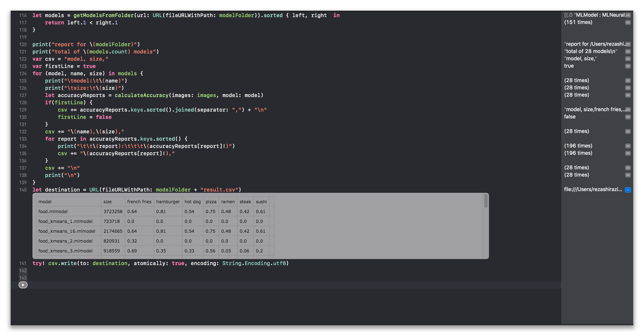Click the playground run button below line 143

(x=23, y=285)
